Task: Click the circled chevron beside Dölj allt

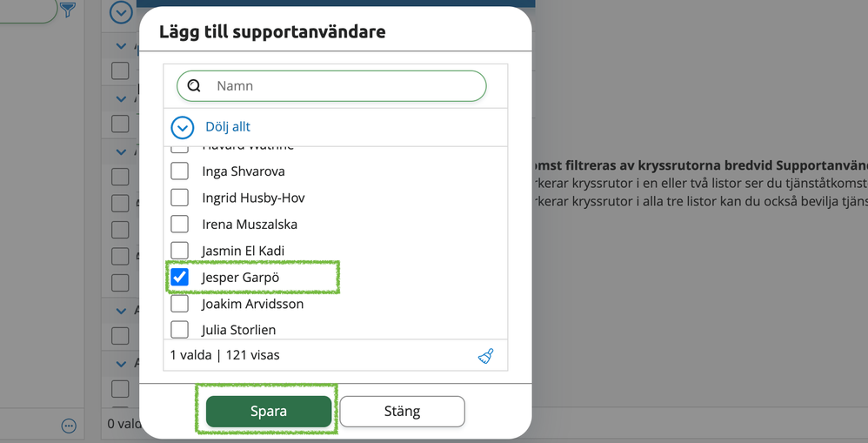Action: 182,127
